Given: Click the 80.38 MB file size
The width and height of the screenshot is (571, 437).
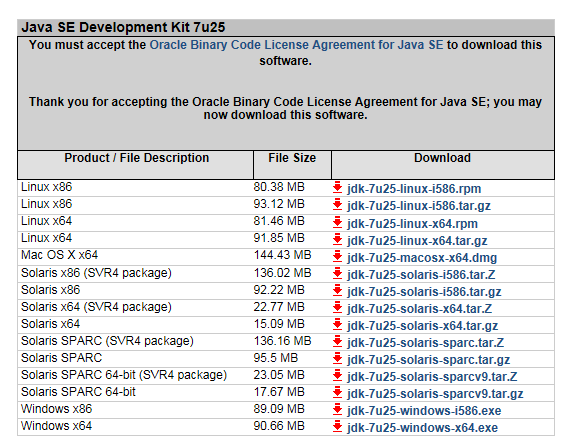Looking at the screenshot, I should pyautogui.click(x=279, y=187).
